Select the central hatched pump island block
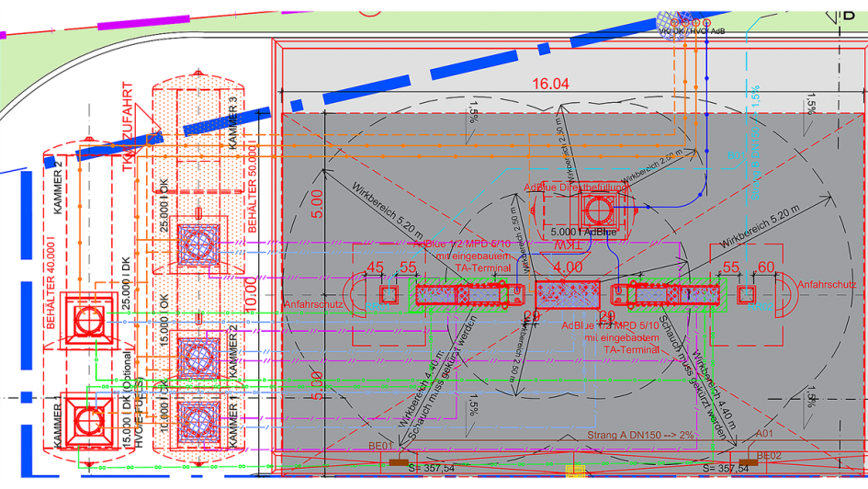Viewport: 868px width, 489px height. point(568,295)
